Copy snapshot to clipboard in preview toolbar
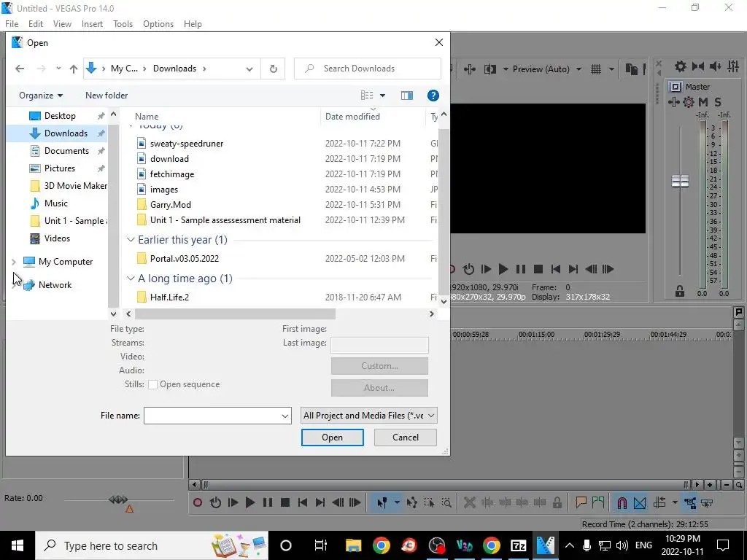This screenshot has width=747, height=560. [x=632, y=69]
